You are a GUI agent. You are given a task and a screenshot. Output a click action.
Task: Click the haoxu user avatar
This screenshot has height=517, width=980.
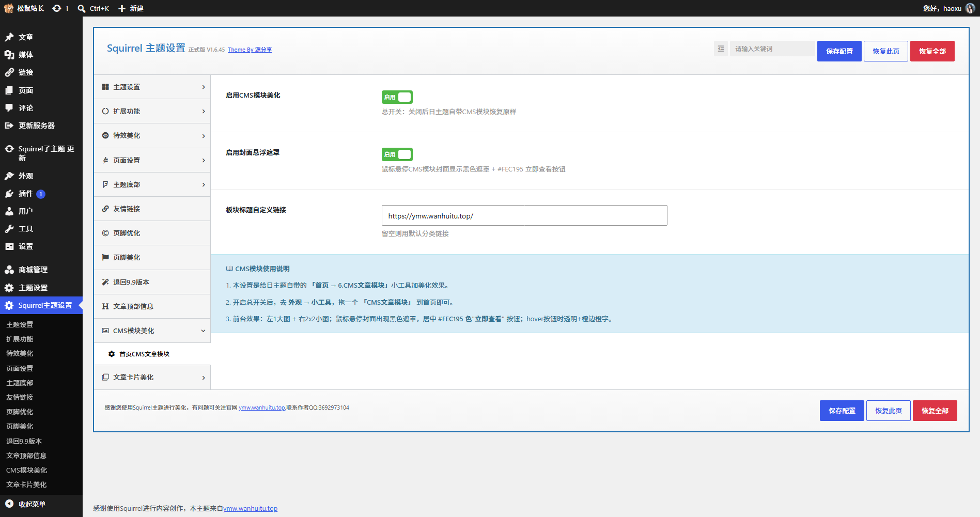(x=970, y=8)
